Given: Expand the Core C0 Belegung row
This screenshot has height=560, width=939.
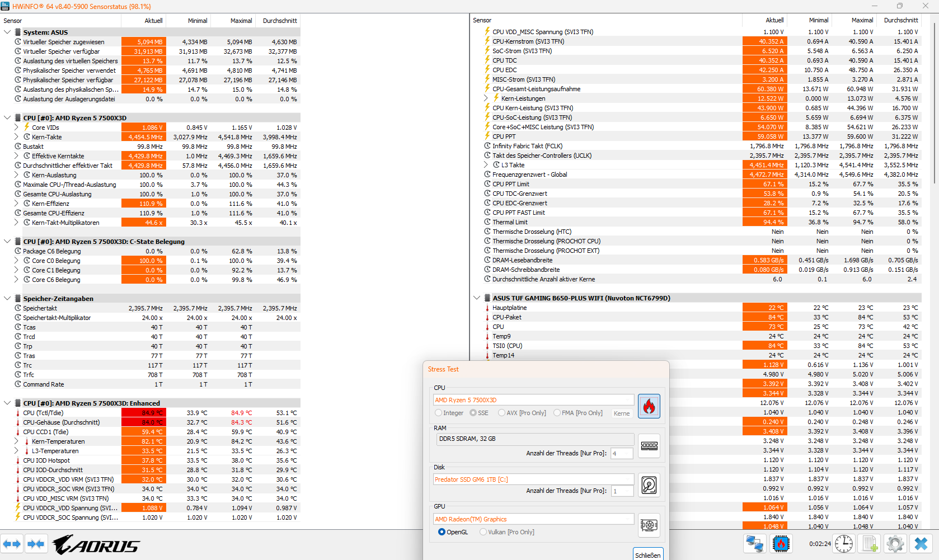Looking at the screenshot, I should tap(17, 261).
